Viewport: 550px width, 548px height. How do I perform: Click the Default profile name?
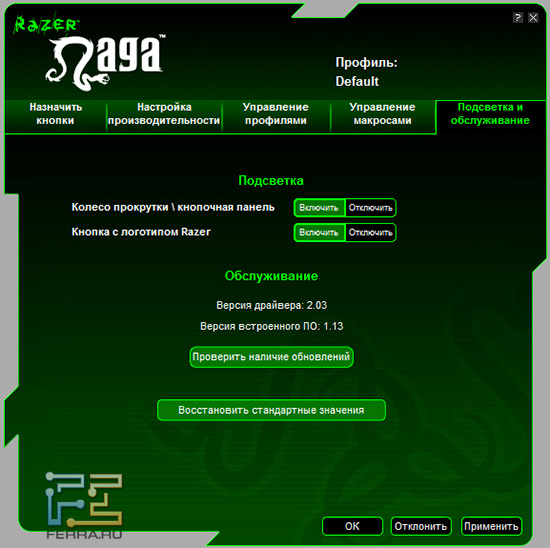357,81
